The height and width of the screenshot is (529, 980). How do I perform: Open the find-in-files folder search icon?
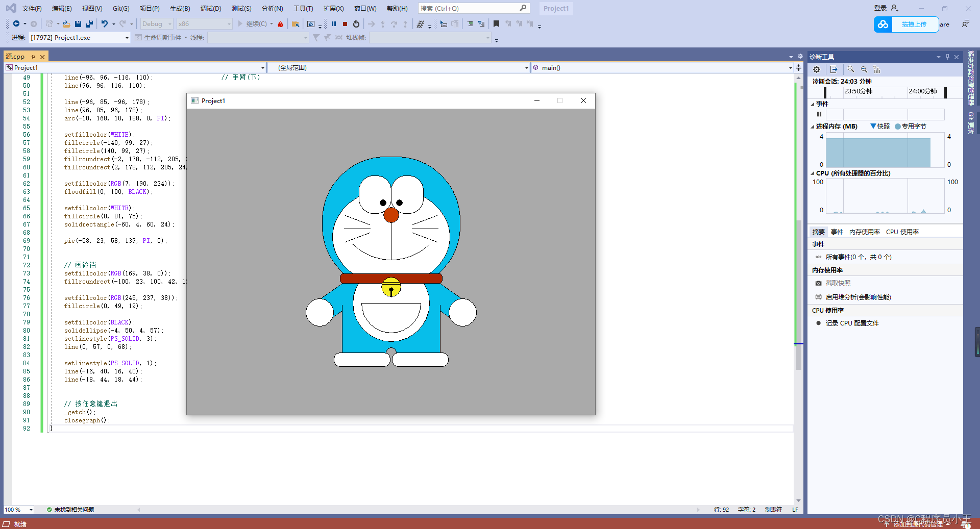[296, 23]
